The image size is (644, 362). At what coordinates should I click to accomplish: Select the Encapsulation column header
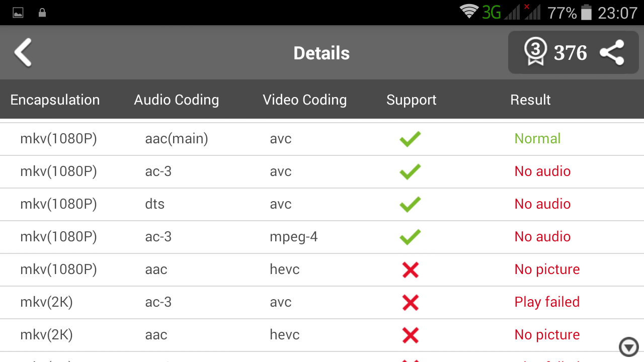coord(55,100)
